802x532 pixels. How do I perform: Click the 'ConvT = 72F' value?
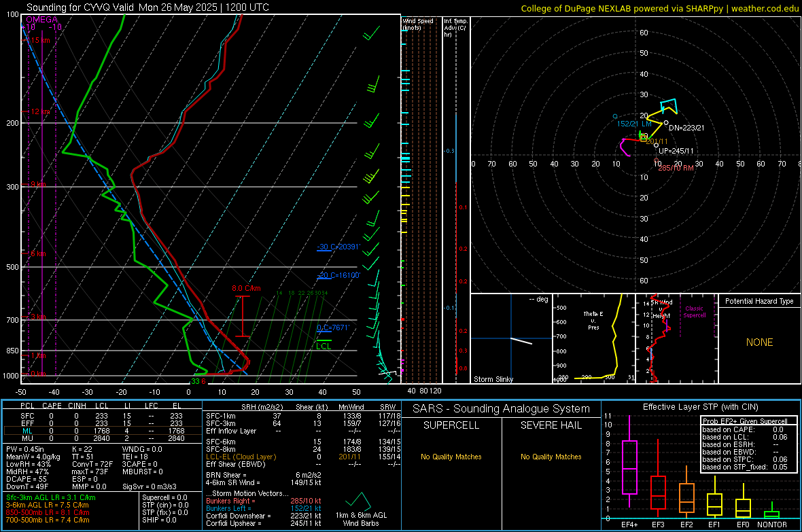(92, 465)
